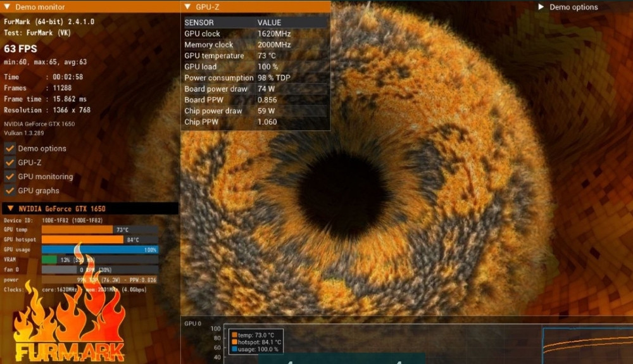The image size is (633, 364).
Task: Click the VALUE column header
Action: 269,23
